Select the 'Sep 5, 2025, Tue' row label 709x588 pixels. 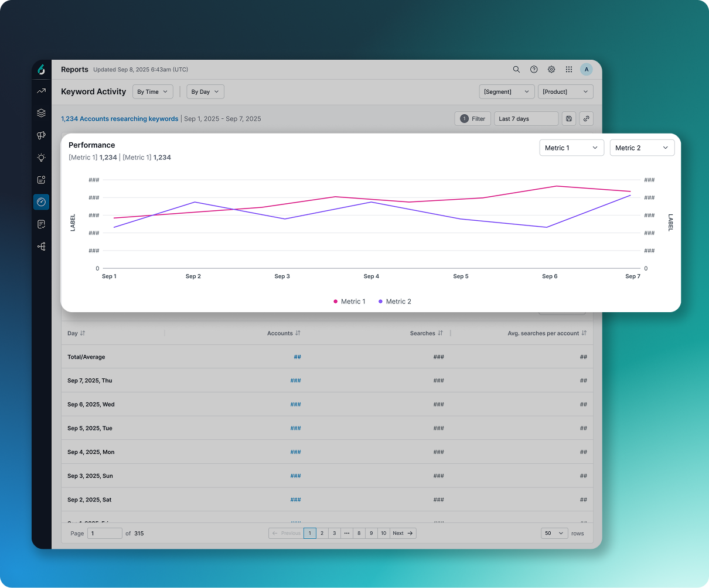[90, 428]
